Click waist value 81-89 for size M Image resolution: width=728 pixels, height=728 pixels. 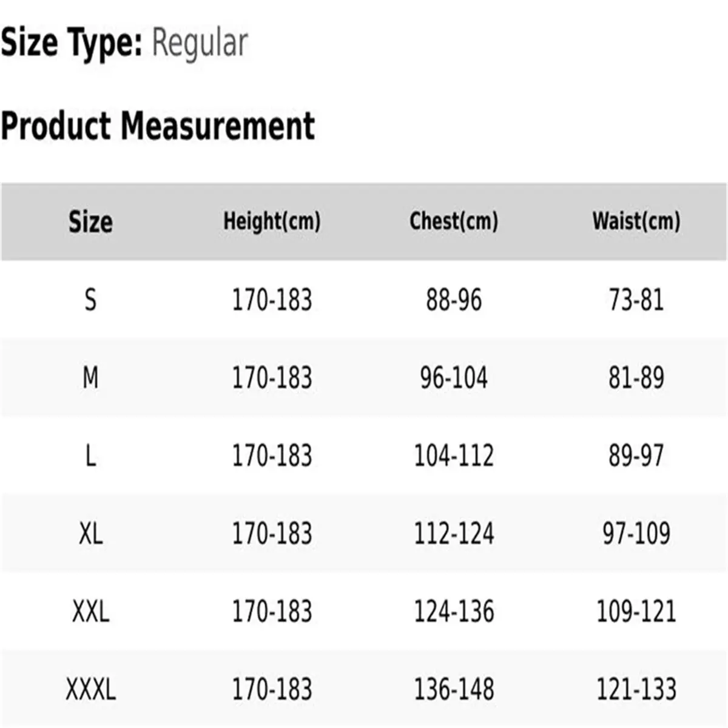point(636,378)
